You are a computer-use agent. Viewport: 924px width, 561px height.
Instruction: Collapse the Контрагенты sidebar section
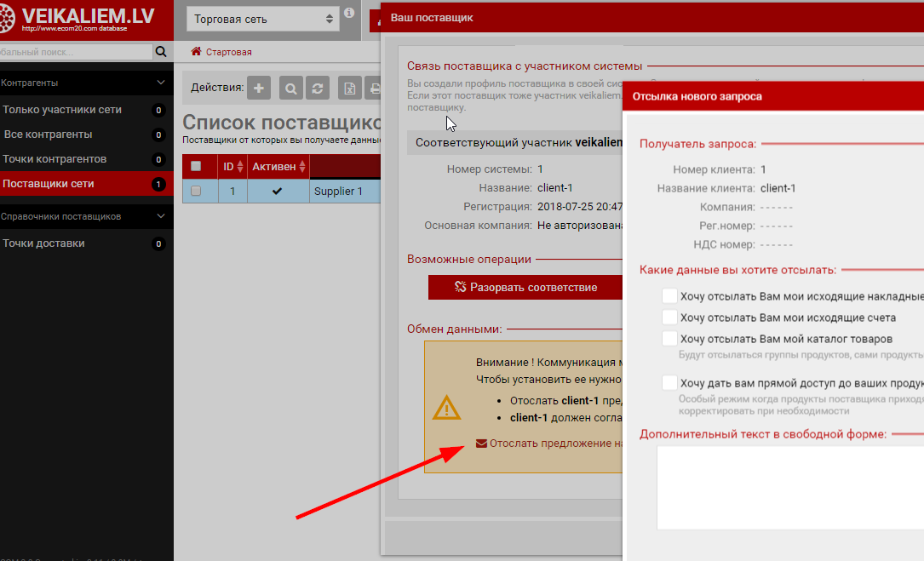point(161,83)
